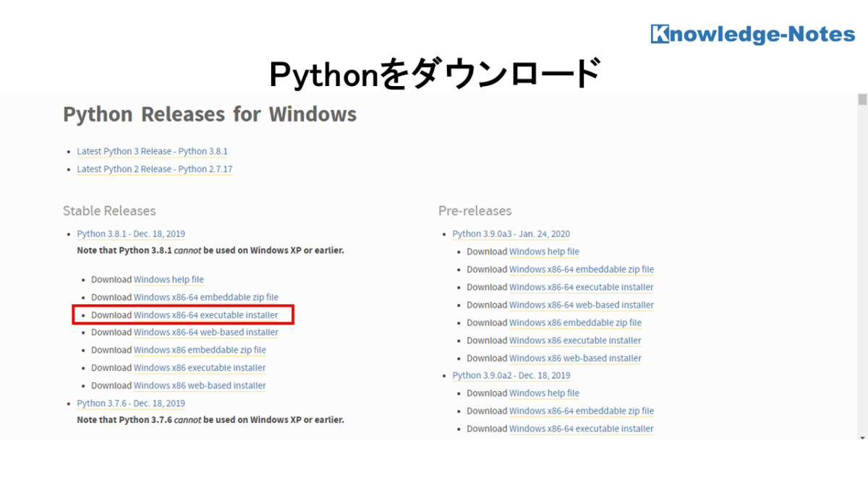This screenshot has height=488, width=868.
Task: Download x86 embeddable zip file under Python 3.8.1
Action: [x=200, y=350]
